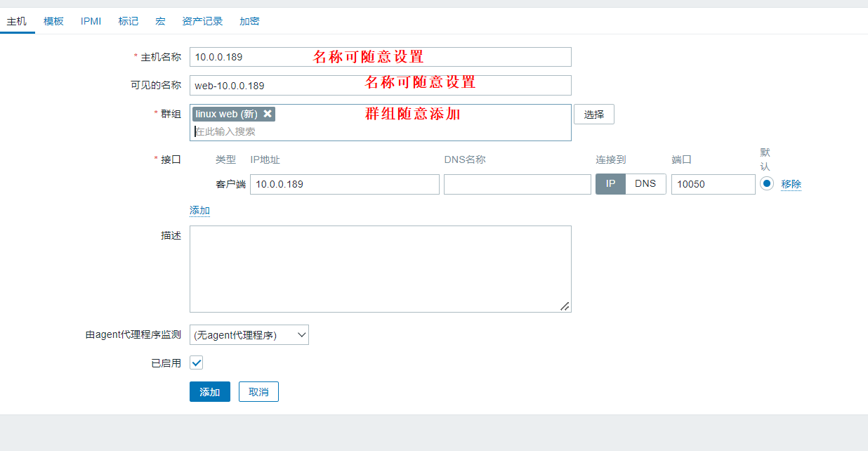This screenshot has height=451, width=868.
Task: Switch connection mode to DNS
Action: [645, 184]
